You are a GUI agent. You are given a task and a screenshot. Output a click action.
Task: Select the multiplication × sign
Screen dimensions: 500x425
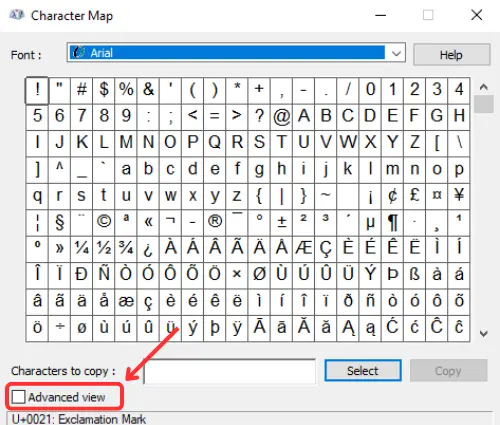pyautogui.click(x=237, y=275)
